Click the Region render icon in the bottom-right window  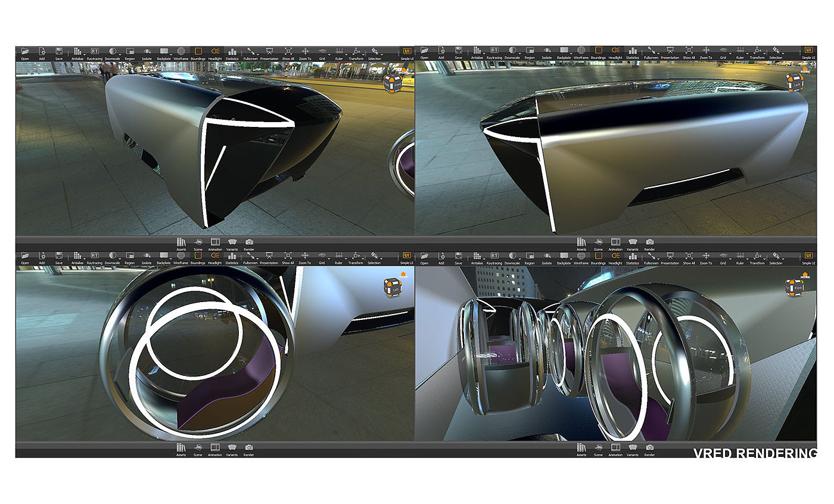click(x=530, y=257)
